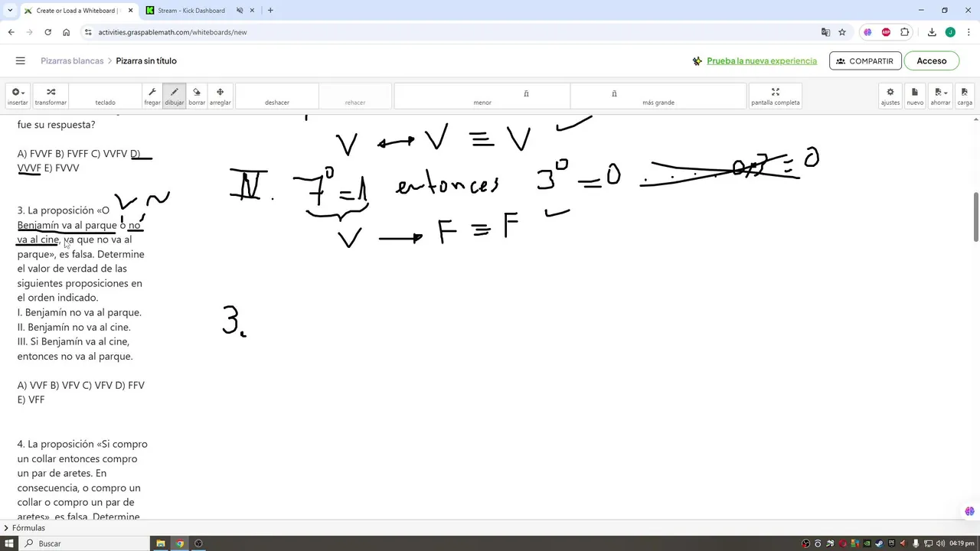Viewport: 980px width, 551px height.
Task: Close the Kick Dashboard tab
Action: tap(252, 11)
